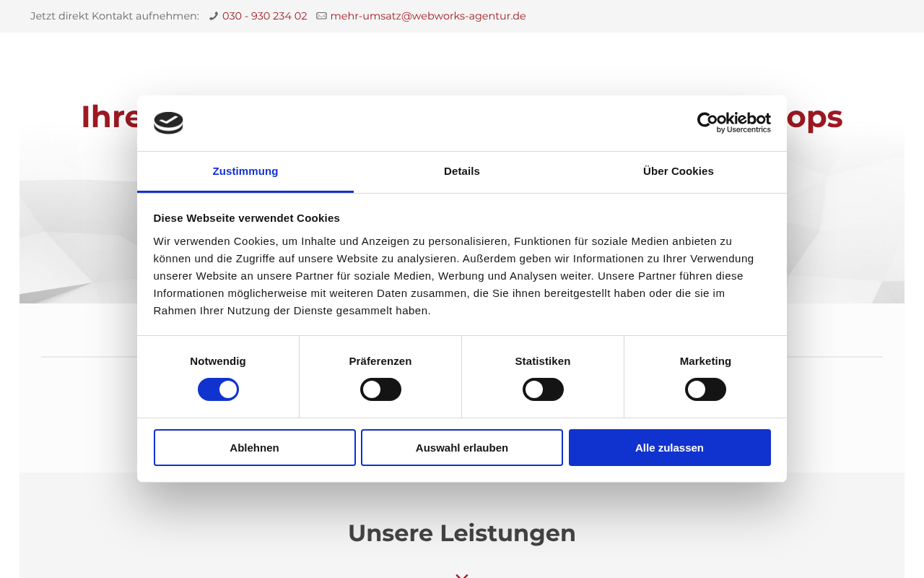Enable the Marketing cookie switch
This screenshot has width=924, height=578.
[705, 389]
